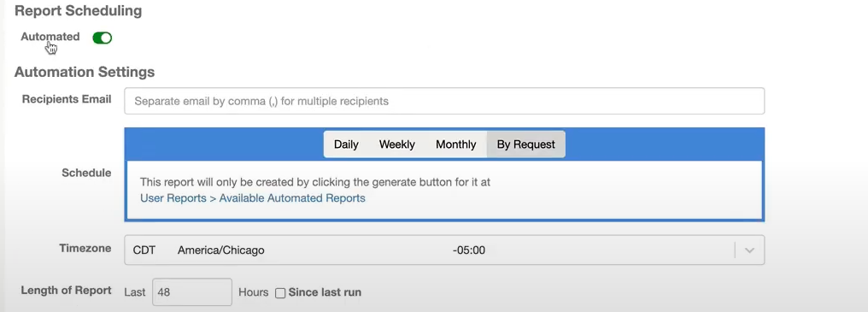Check the Since last run checkbox

281,292
